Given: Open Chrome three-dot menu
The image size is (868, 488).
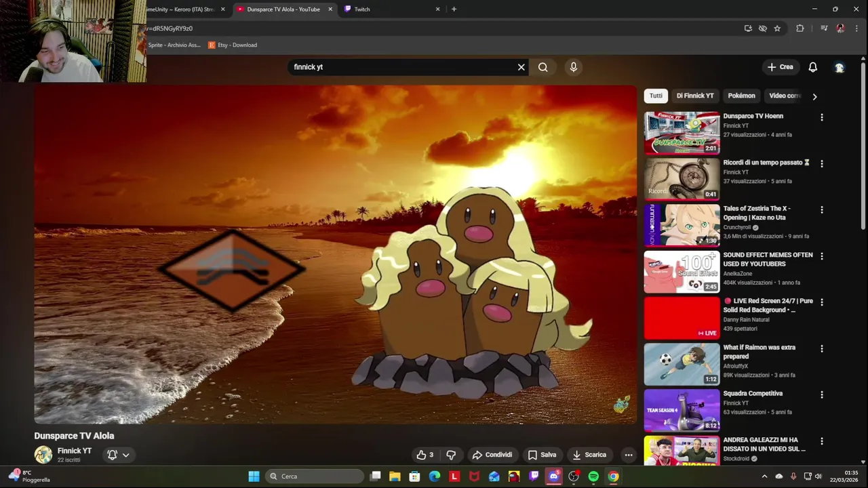Looking at the screenshot, I should 856,28.
